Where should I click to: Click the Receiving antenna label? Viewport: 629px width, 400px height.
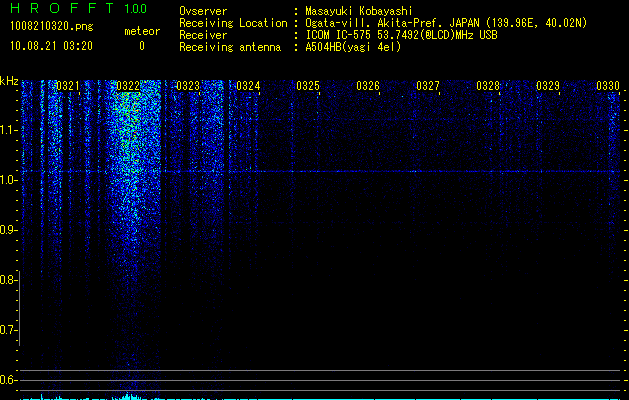(230, 47)
